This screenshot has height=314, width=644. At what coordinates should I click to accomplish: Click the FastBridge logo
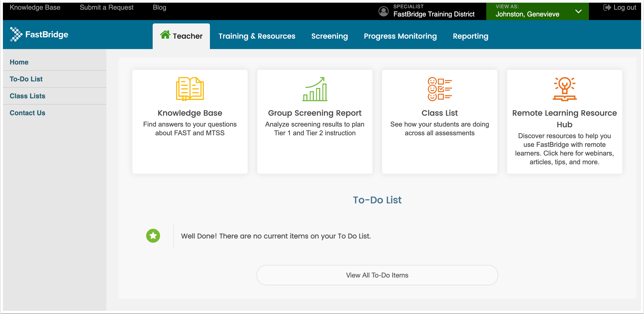tap(39, 34)
